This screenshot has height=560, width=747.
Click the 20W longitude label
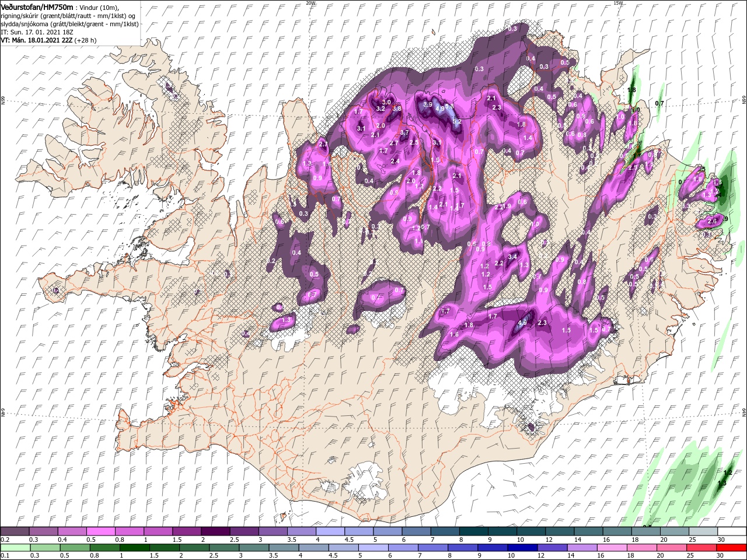point(310,3)
